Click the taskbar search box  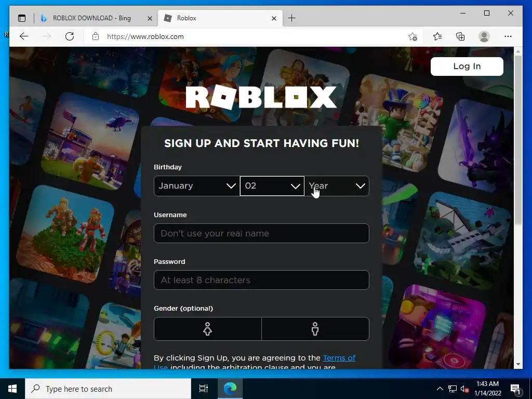click(108, 389)
